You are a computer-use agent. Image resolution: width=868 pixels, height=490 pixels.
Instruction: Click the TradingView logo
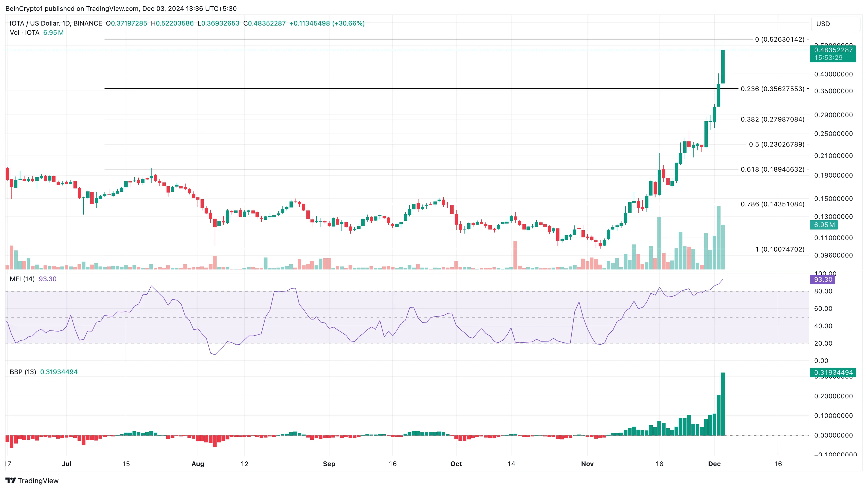click(x=32, y=480)
